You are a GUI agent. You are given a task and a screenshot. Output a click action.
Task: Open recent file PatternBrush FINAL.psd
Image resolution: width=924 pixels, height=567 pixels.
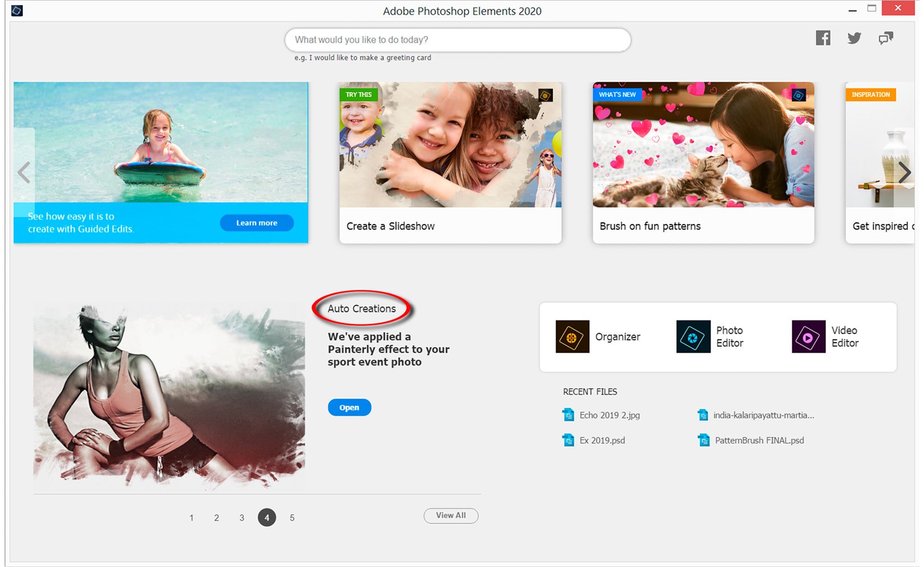tap(759, 440)
